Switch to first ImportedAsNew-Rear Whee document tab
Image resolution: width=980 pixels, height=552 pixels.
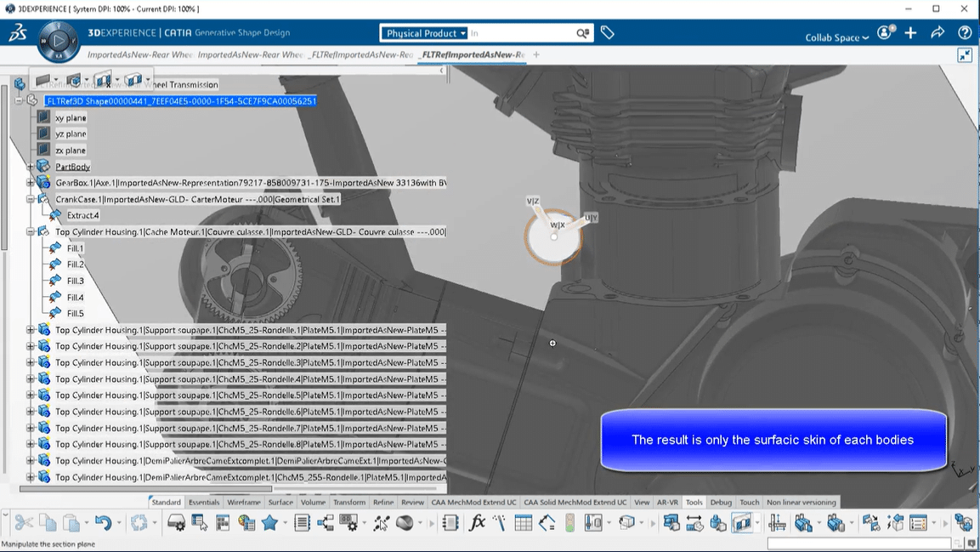pos(140,55)
